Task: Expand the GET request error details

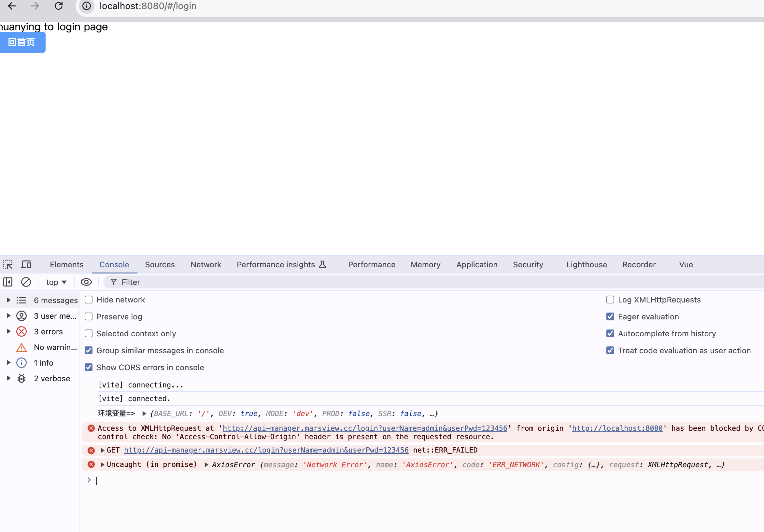Action: tap(103, 451)
